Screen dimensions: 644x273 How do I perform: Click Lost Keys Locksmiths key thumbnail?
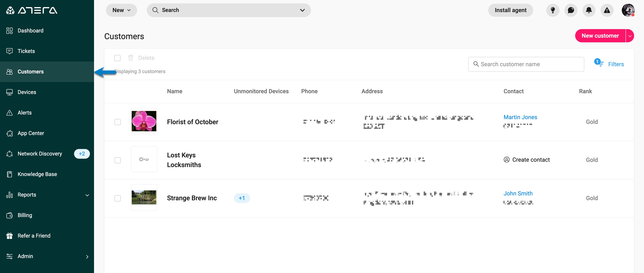144,159
